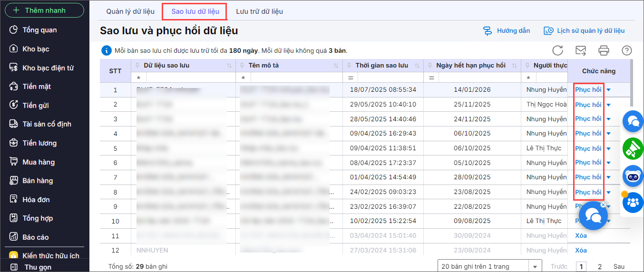Click Dữ liệu sao lưu filter input
The width and height of the screenshot is (644, 272).
click(190, 78)
